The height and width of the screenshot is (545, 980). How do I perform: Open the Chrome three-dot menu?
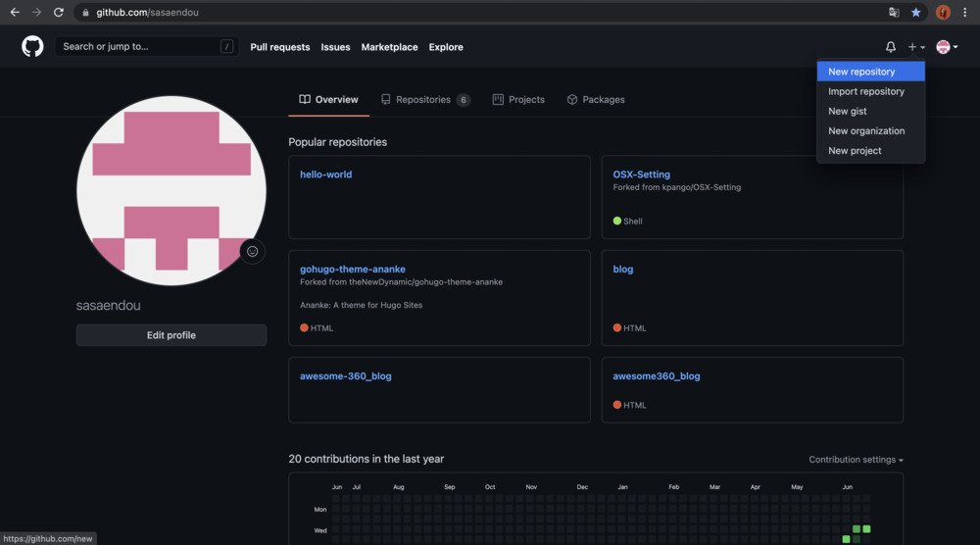965,12
